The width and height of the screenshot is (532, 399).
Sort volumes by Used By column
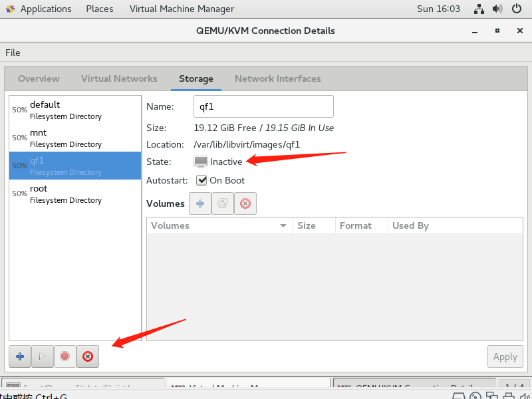coord(456,225)
